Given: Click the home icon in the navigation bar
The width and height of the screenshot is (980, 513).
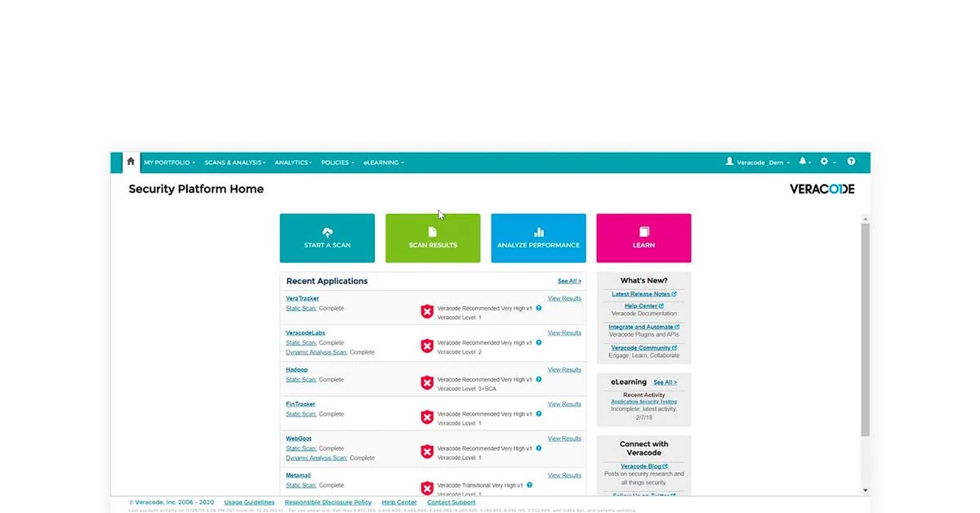Looking at the screenshot, I should coord(131,162).
